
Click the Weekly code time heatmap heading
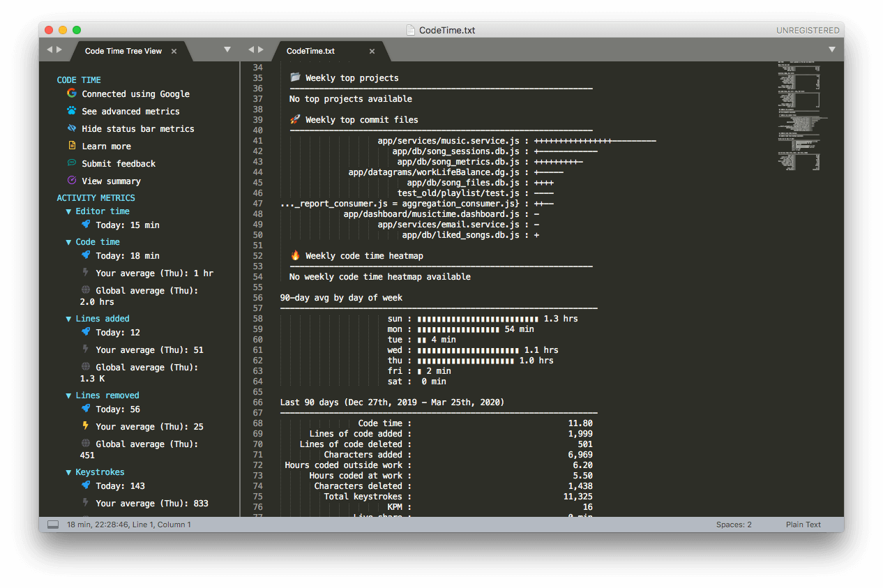tap(364, 256)
